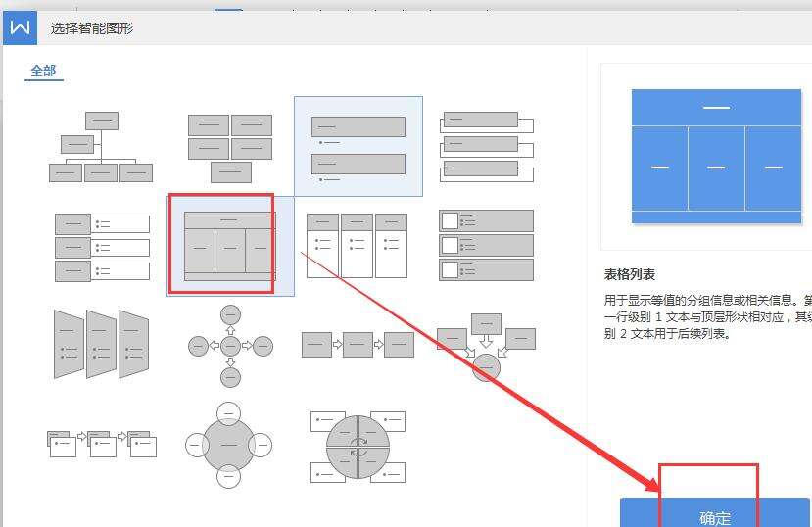Select the vertical block list with bullets
Image resolution: width=812 pixels, height=527 pixels.
tap(102, 248)
